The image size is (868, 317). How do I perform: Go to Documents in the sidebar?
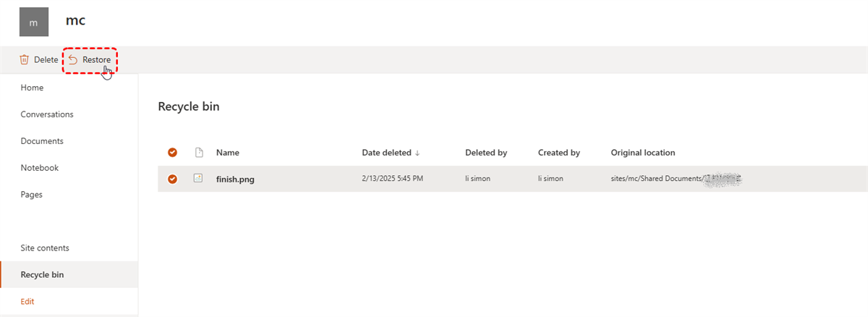(42, 141)
